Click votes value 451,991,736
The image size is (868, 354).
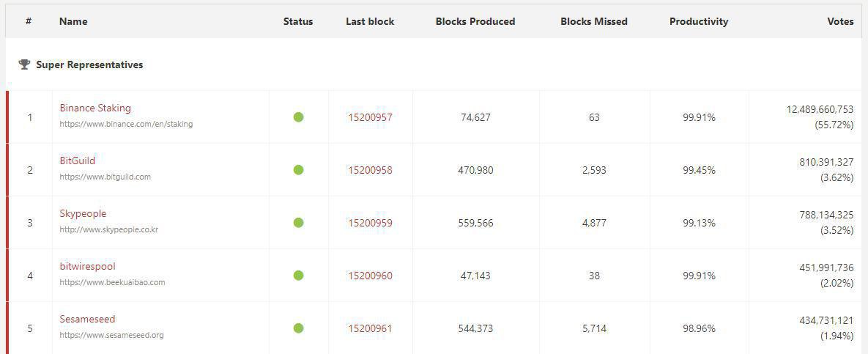pos(826,268)
